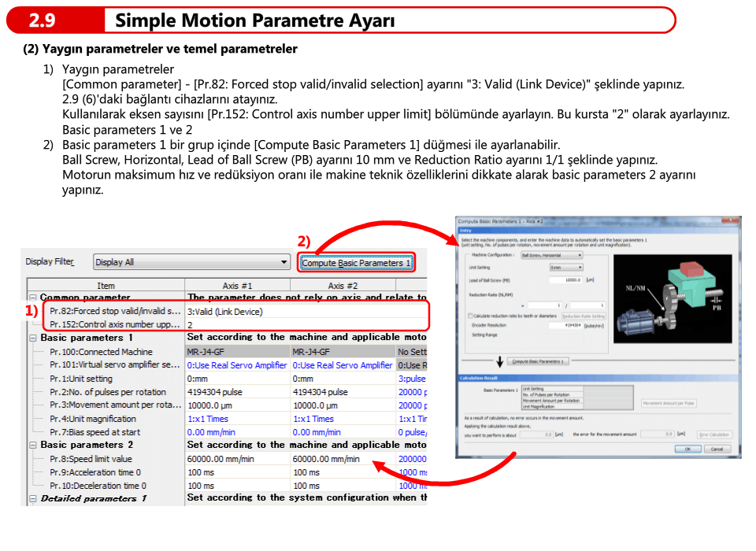The height and width of the screenshot is (551, 756).
Task: Select the Pr.82 Forced stop row
Action: (x=115, y=312)
